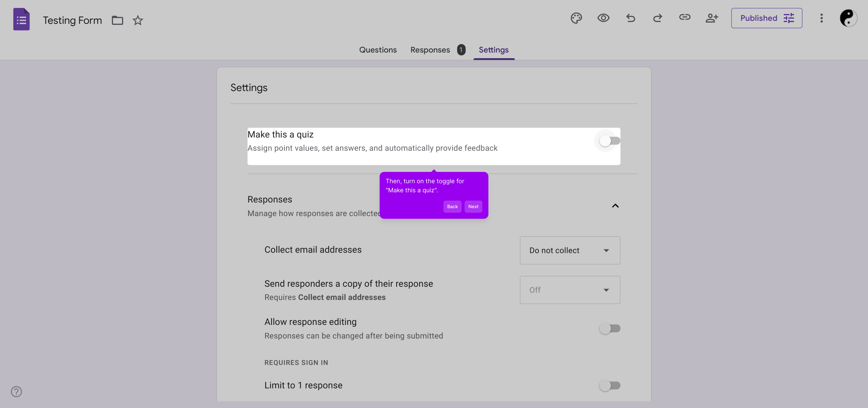Screen dimensions: 868x408
Task: Click the redo arrow icon
Action: coord(658,18)
